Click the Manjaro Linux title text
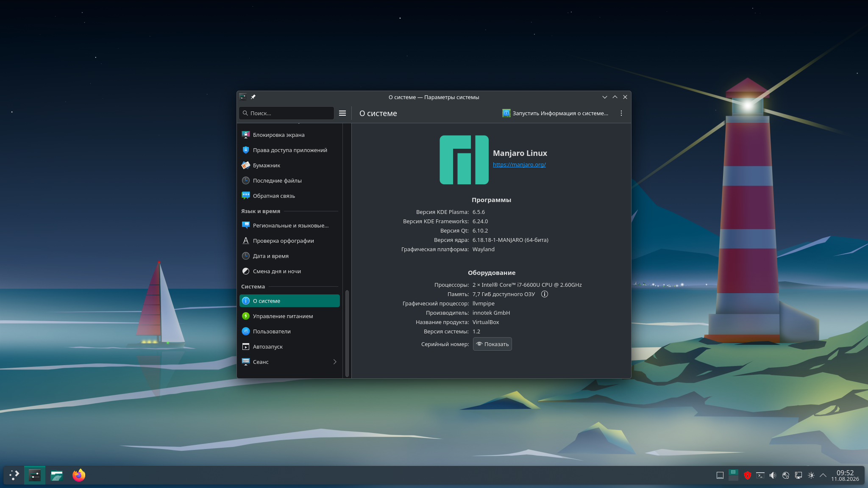Image resolution: width=868 pixels, height=488 pixels. click(520, 153)
